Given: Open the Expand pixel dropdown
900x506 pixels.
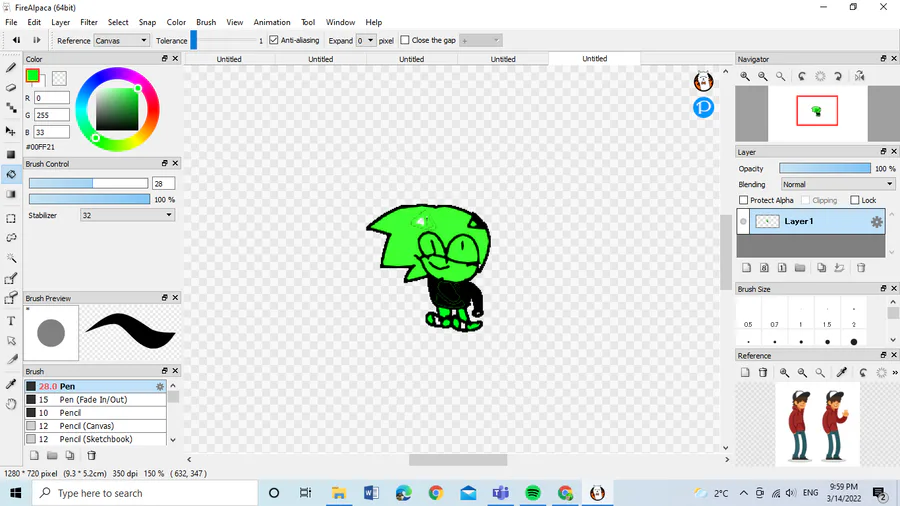Looking at the screenshot, I should (366, 41).
